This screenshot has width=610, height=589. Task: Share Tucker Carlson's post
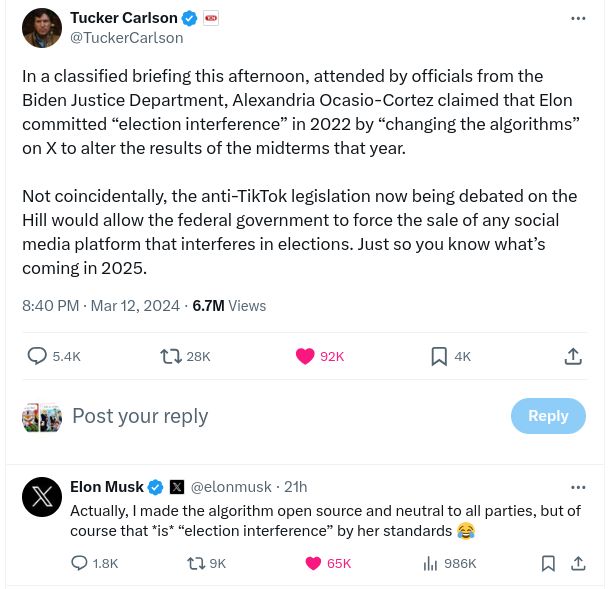pos(573,356)
